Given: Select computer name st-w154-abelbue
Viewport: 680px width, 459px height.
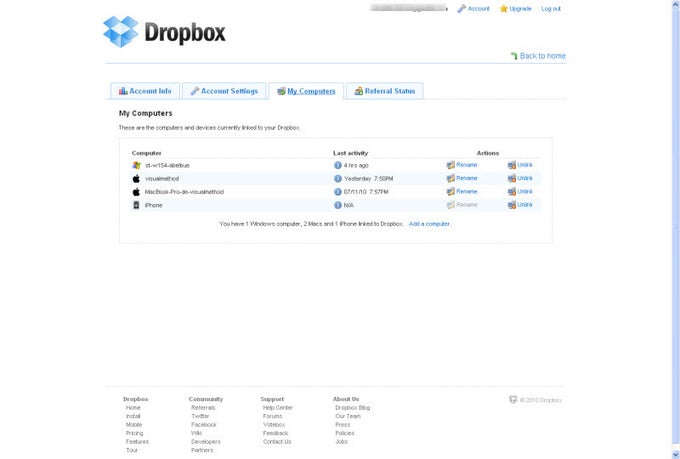Looking at the screenshot, I should [167, 165].
